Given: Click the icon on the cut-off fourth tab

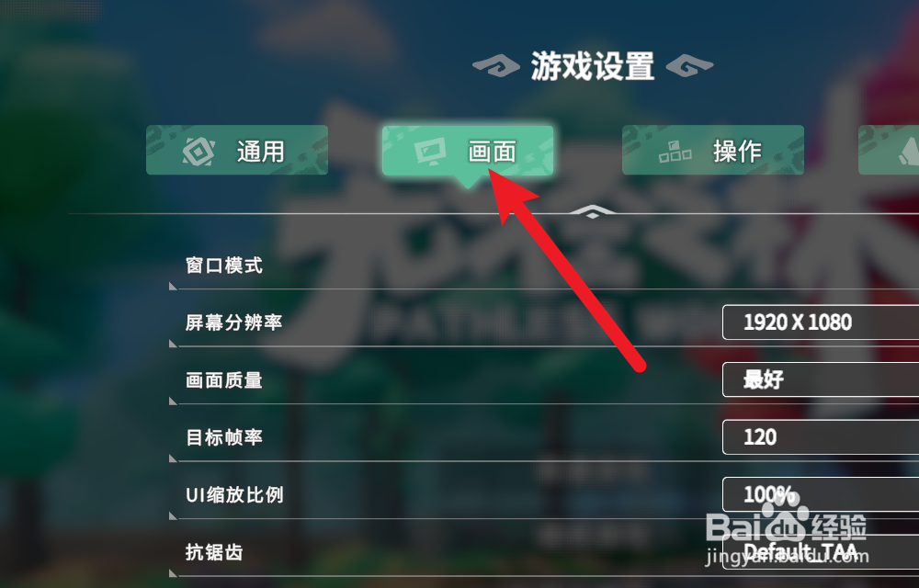Looking at the screenshot, I should 909,151.
